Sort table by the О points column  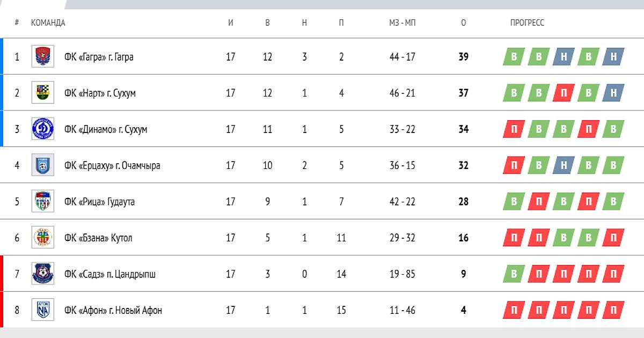(464, 23)
